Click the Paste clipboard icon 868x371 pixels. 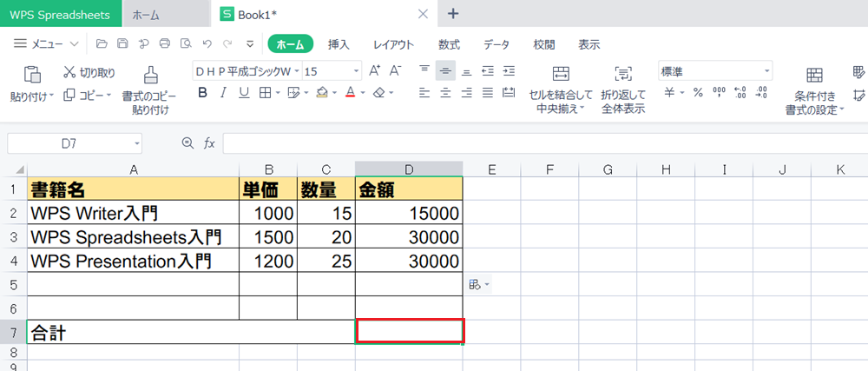point(32,74)
